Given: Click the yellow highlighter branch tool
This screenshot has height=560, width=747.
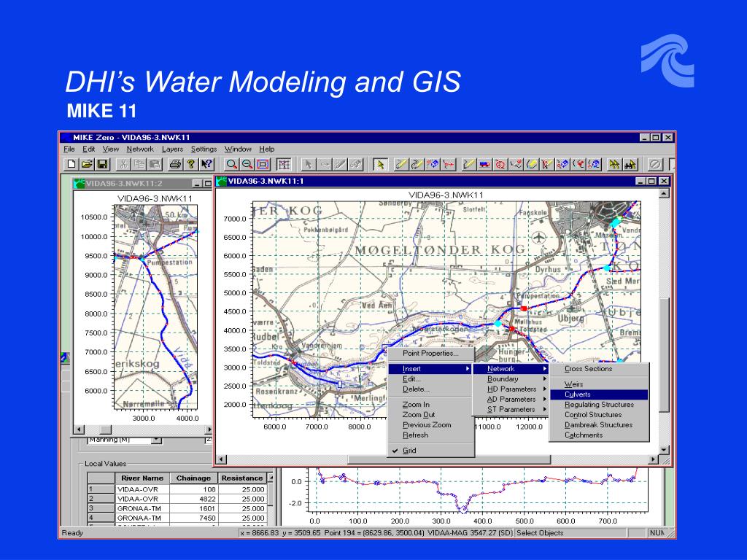Looking at the screenshot, I should click(x=531, y=164).
